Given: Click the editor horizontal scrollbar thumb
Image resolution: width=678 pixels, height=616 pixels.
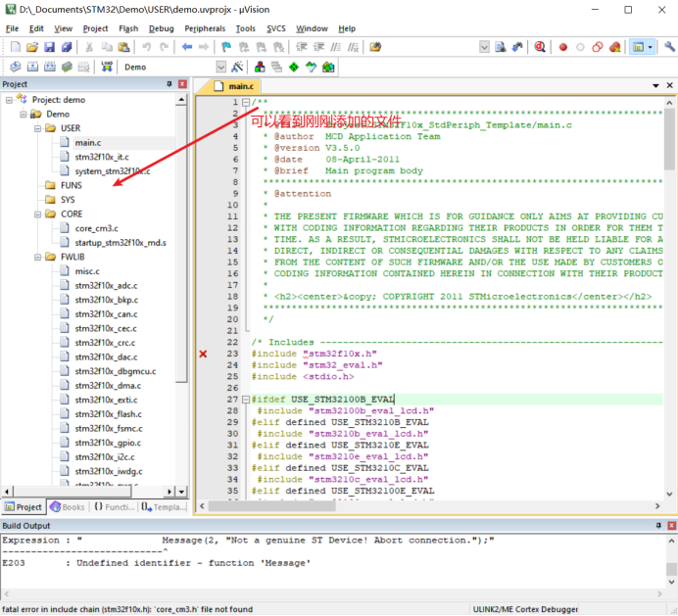Looking at the screenshot, I should 272,506.
